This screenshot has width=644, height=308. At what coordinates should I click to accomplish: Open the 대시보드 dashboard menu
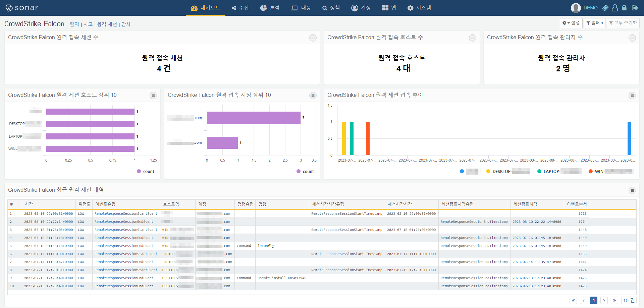[205, 8]
